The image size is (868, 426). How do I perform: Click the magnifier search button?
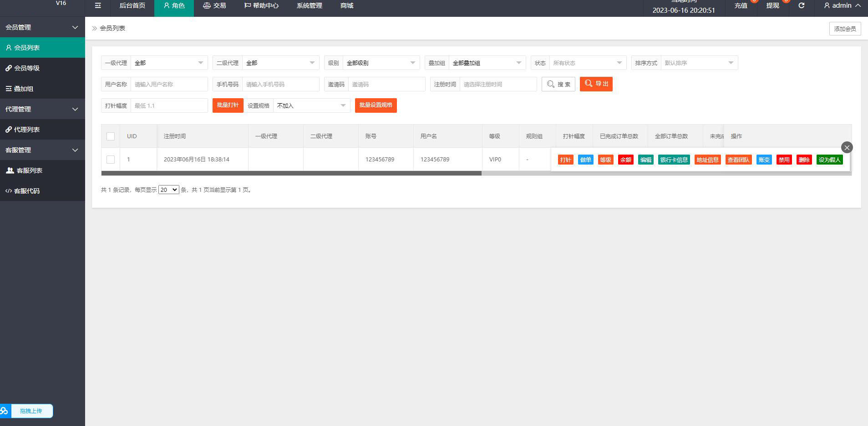(x=558, y=84)
